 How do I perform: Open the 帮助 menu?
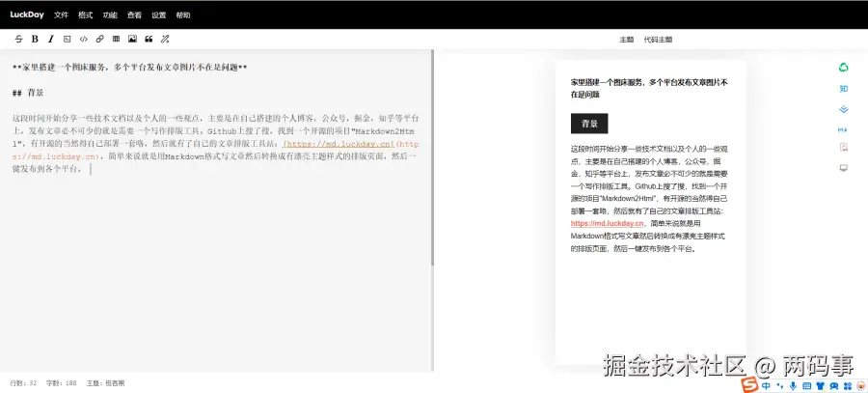coord(182,14)
